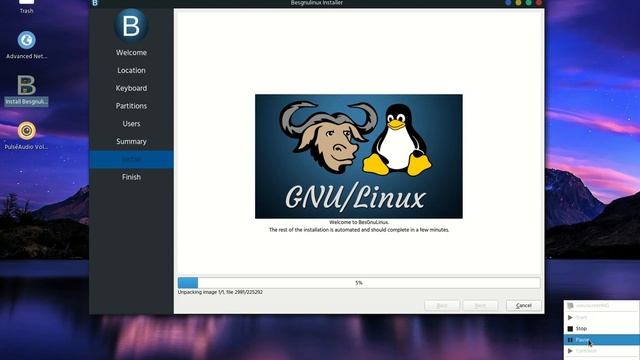Click the disabled Back button
Viewport: 640px width, 360px height.
pyautogui.click(x=442, y=306)
